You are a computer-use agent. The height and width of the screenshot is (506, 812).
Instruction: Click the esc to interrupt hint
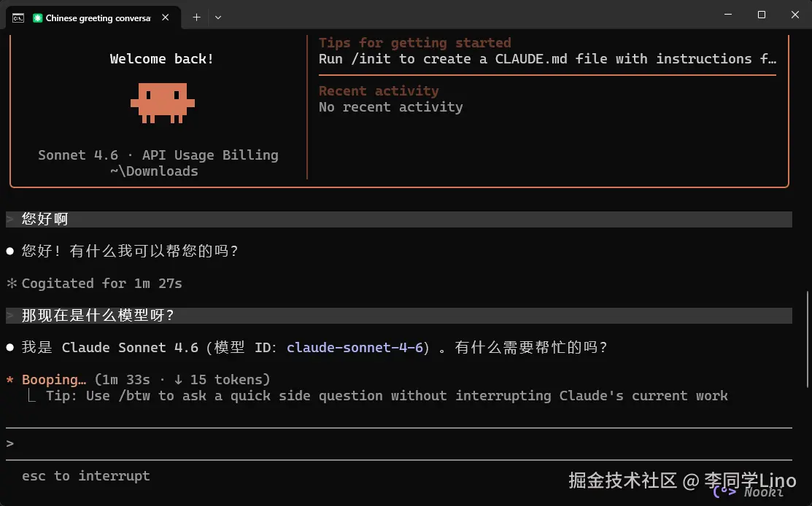pos(86,476)
